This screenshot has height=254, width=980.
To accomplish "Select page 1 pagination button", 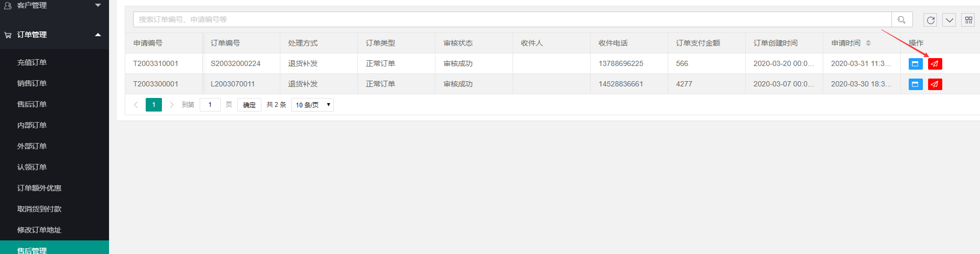I will tap(154, 105).
